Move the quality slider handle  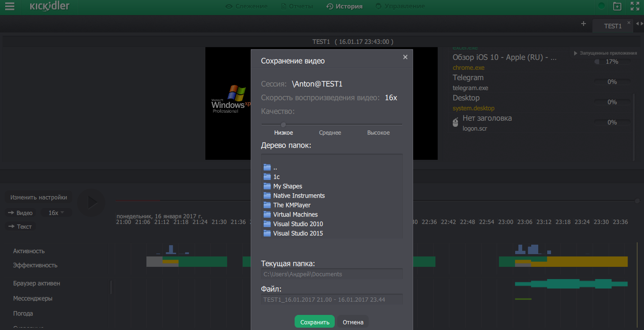pyautogui.click(x=283, y=124)
